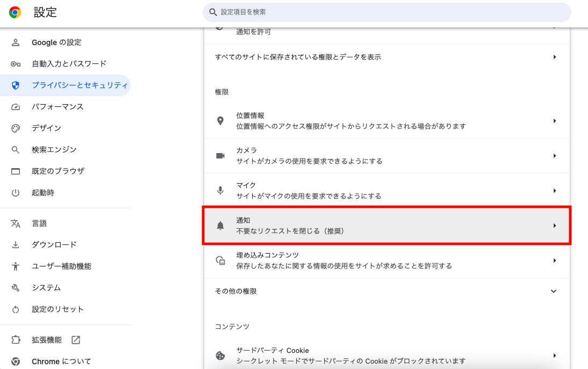Click the 設定項目を検索 search field

pyautogui.click(x=387, y=12)
